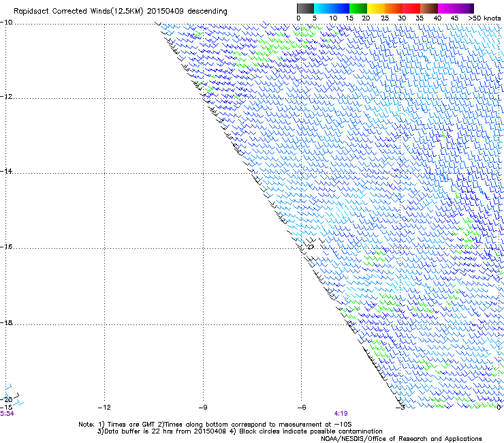The height and width of the screenshot is (443, 504).
Task: Click the red 30-35 knots color swatch
Action: pyautogui.click(x=411, y=8)
